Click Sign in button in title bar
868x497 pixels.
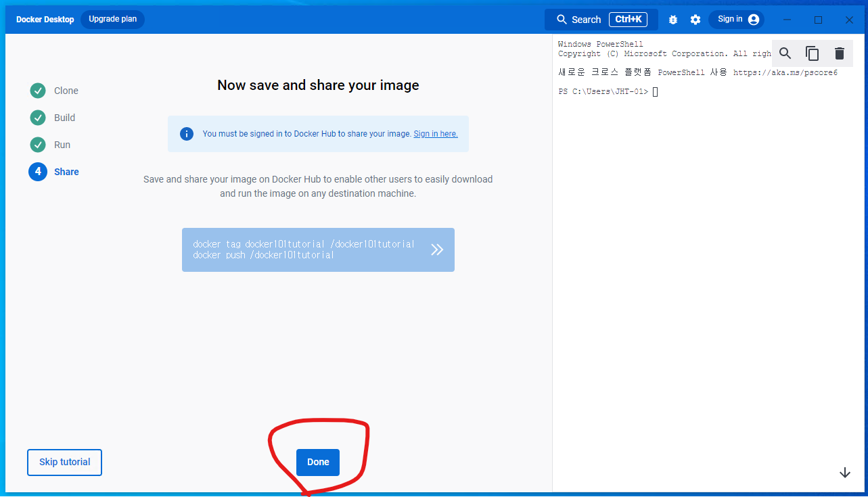point(736,20)
